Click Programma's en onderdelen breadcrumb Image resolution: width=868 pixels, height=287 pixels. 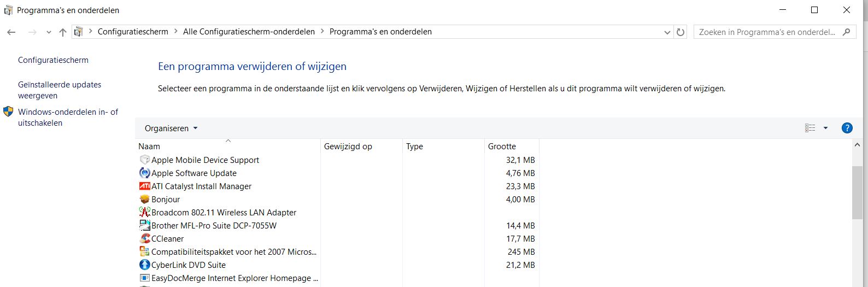[380, 32]
